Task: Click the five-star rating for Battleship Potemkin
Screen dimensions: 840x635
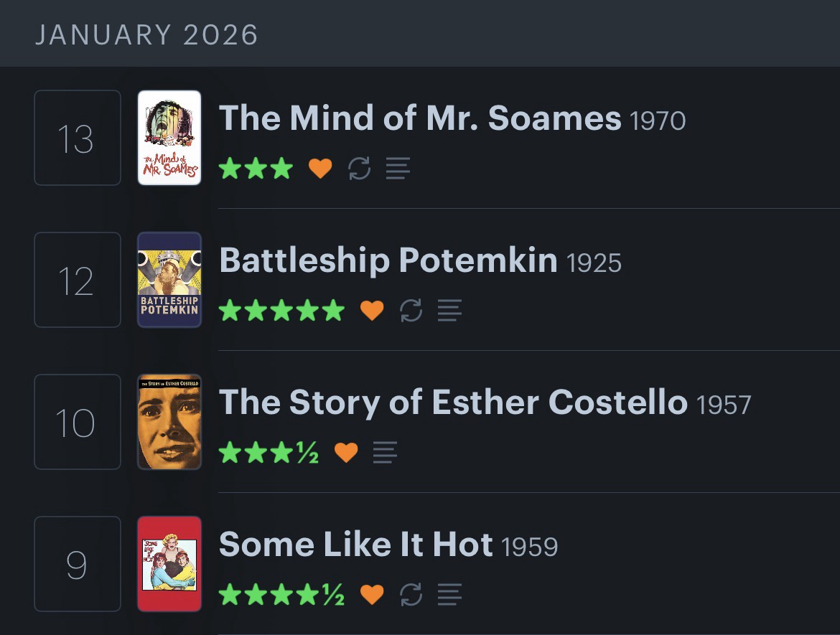Action: (281, 311)
